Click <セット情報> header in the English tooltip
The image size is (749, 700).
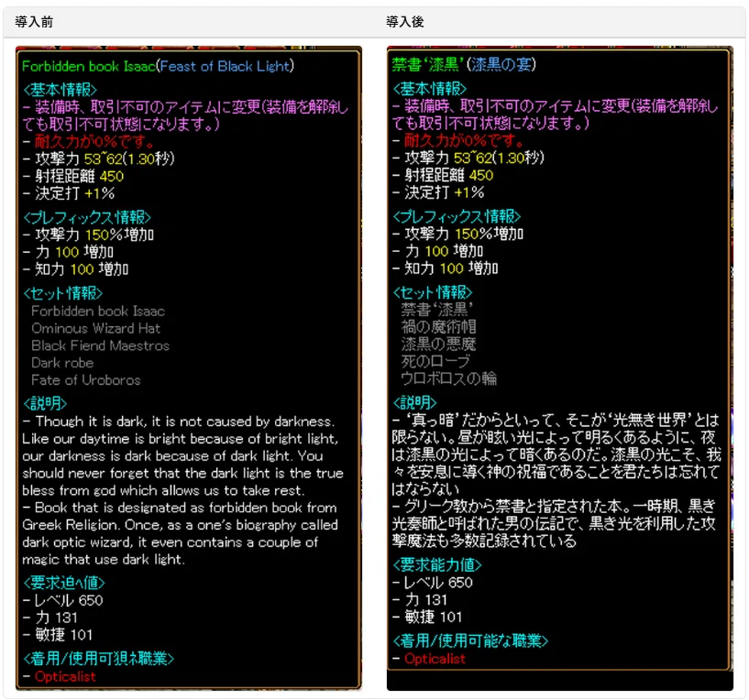(63, 293)
